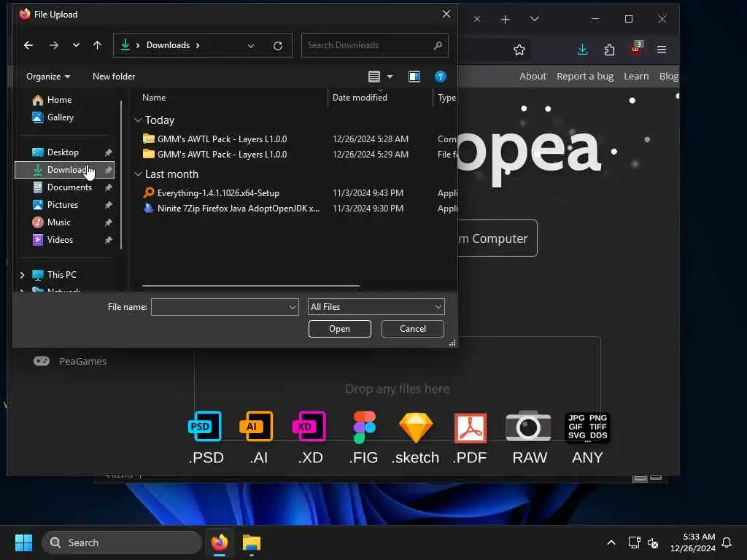
Task: Expand address bar previous locations dropdown
Action: coord(251,46)
